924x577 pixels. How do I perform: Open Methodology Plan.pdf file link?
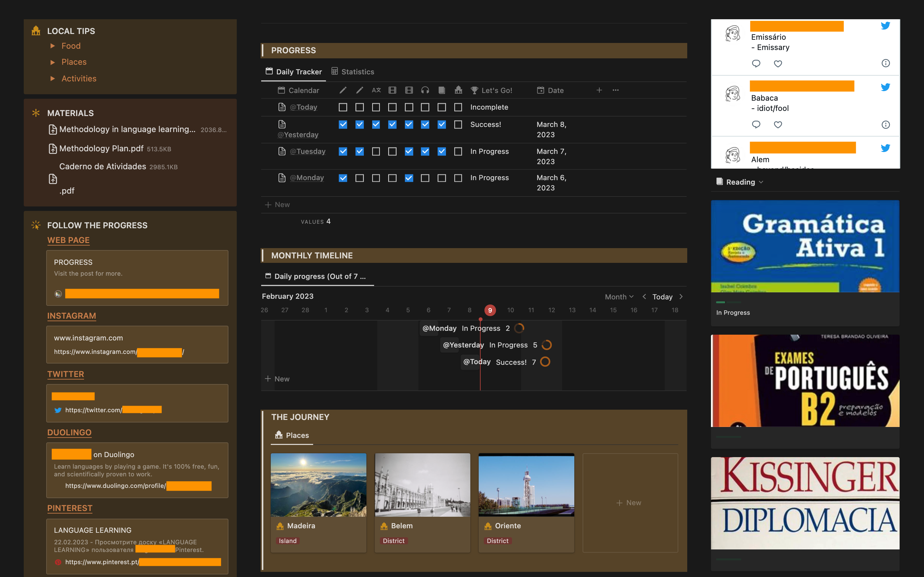pos(101,148)
